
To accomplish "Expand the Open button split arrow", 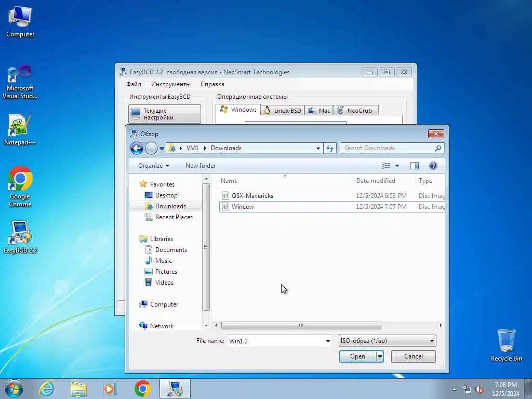I will click(x=380, y=356).
